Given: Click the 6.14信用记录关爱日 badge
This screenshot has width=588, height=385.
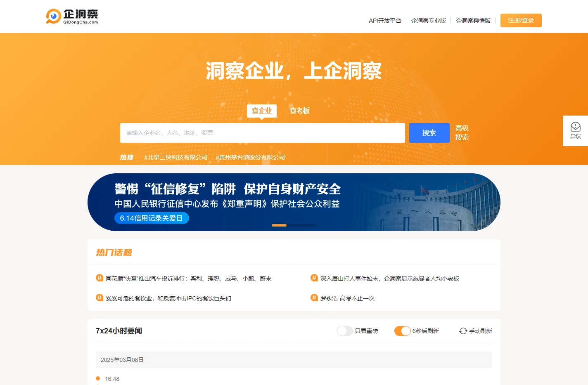Looking at the screenshot, I should pyautogui.click(x=152, y=218).
